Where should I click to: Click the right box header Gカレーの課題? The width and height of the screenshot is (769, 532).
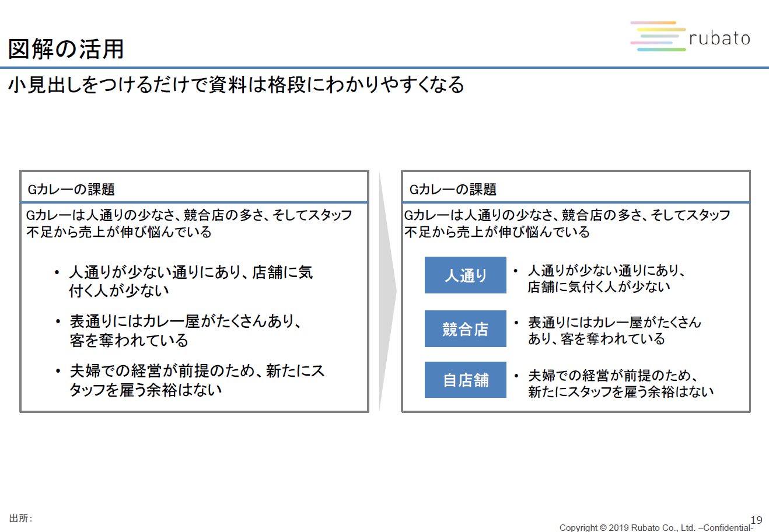[x=453, y=189]
